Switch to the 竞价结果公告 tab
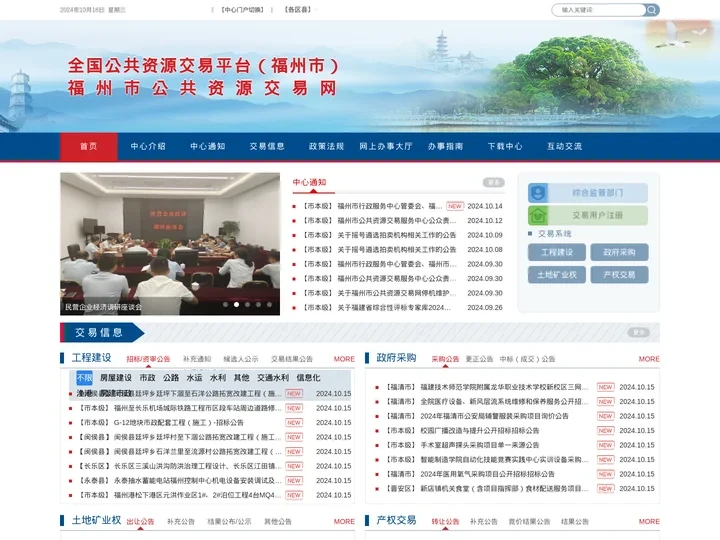This screenshot has width=720, height=540. (529, 522)
